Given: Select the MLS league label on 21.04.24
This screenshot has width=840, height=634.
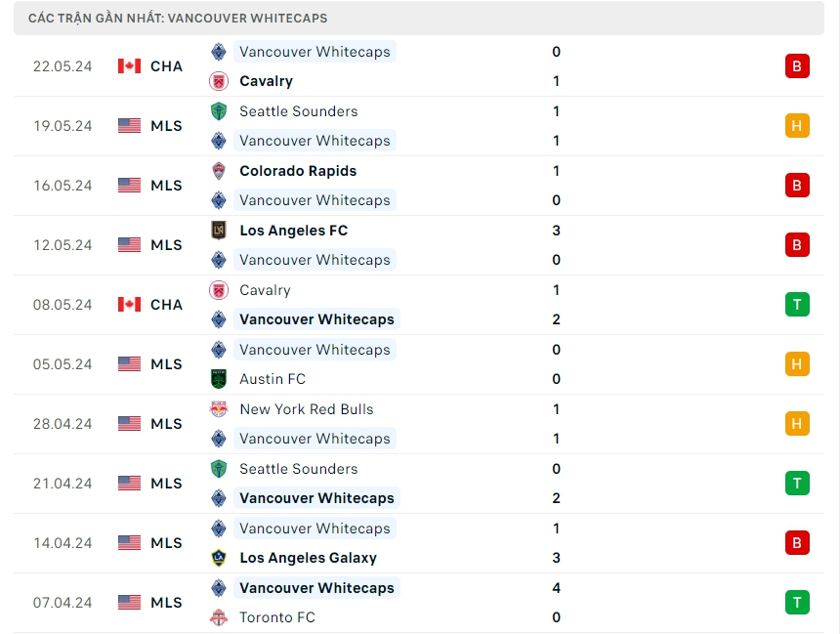Looking at the screenshot, I should tap(166, 484).
